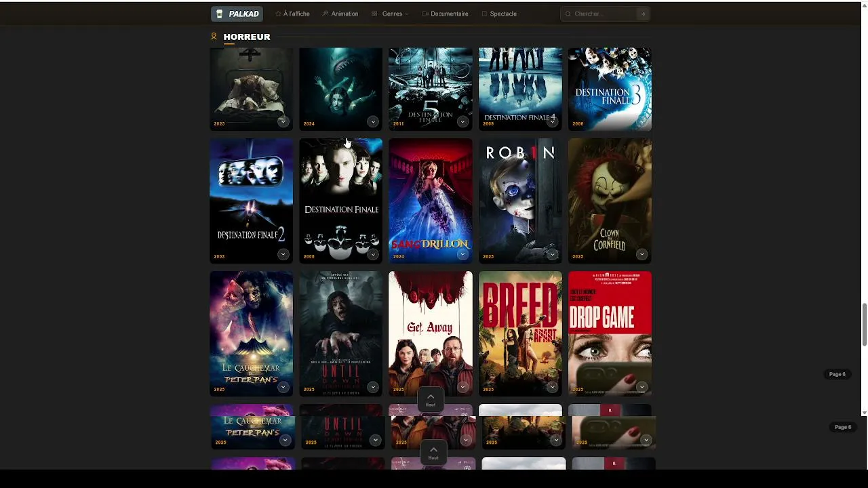Open the full Drop Game poster
868x488 pixels.
(610, 333)
